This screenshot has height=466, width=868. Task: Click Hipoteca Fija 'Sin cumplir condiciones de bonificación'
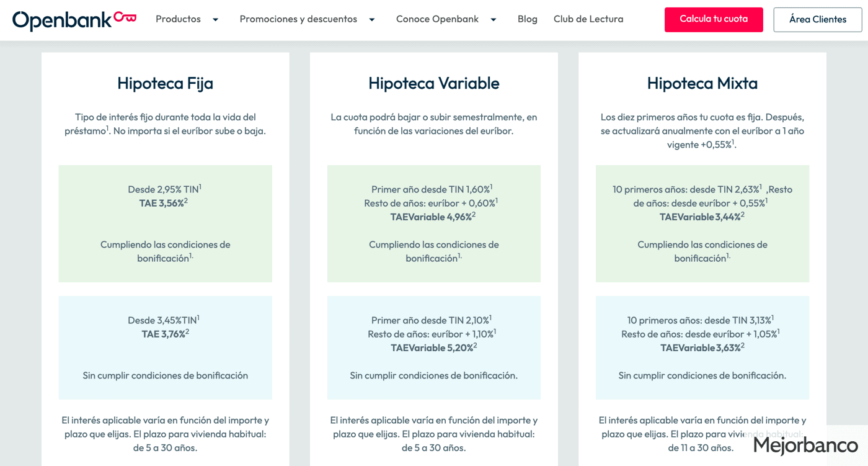tap(166, 375)
